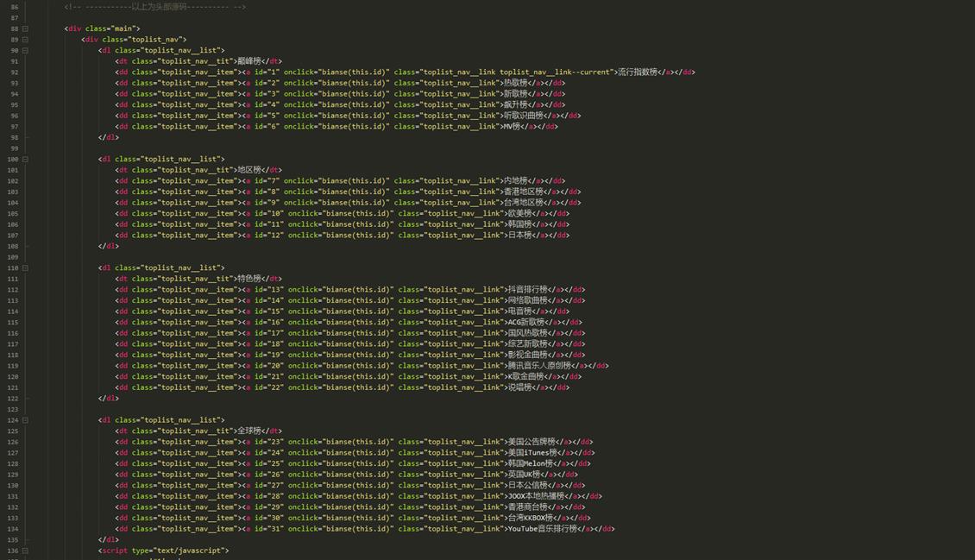Click line number 123 in the gutter
Screen dimensions: 975x560
[x=12, y=409]
